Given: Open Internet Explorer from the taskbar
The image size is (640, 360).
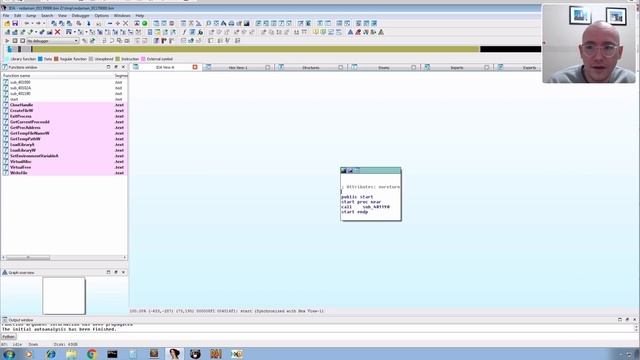Looking at the screenshot, I should pyautogui.click(x=51, y=354).
